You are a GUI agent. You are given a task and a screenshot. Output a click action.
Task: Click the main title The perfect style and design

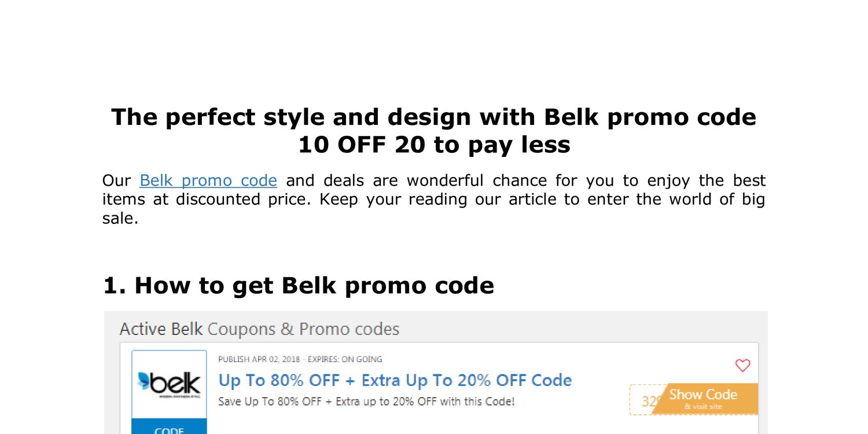pos(433,117)
